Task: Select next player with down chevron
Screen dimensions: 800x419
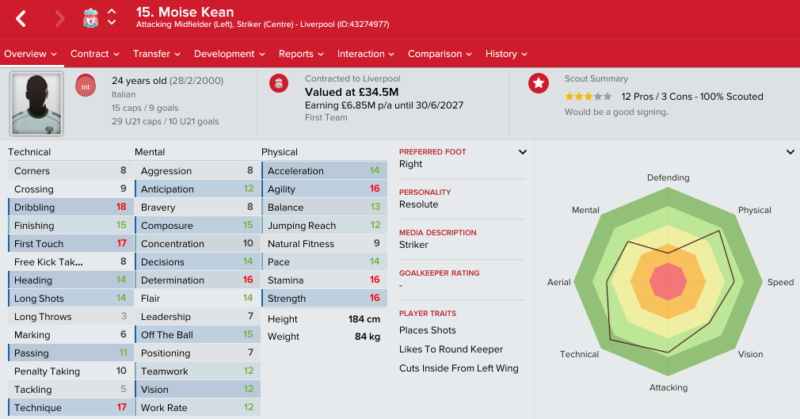Action: [112, 22]
